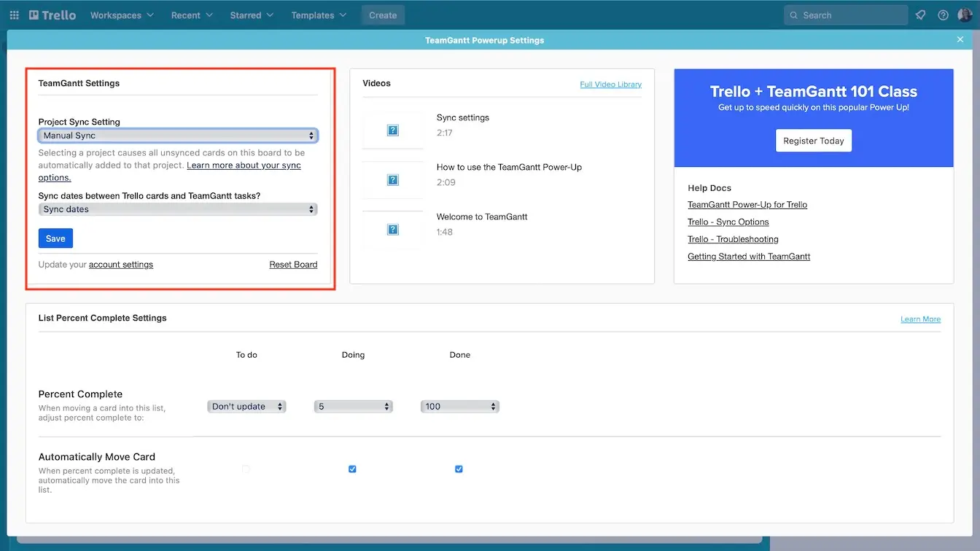Toggle To do auto move checkbox

coord(246,469)
